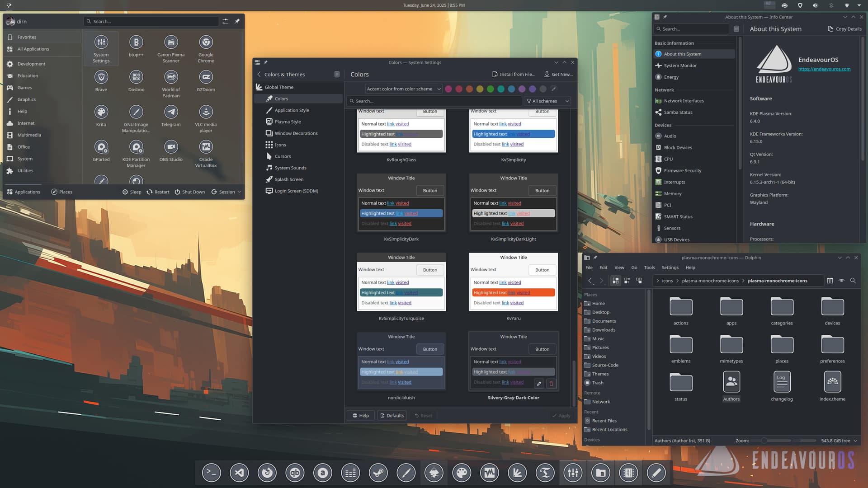Screen dimensions: 868x488
Task: Toggle split view in the Dolphin toolbar
Action: [x=830, y=281]
